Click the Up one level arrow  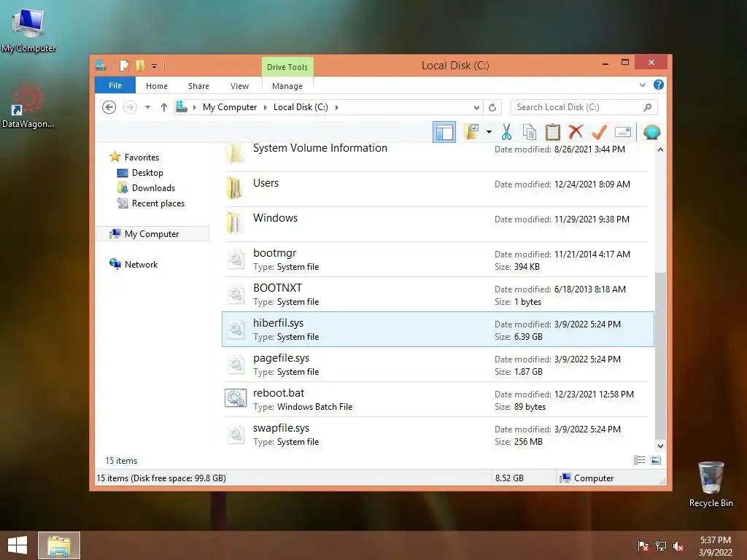point(164,107)
